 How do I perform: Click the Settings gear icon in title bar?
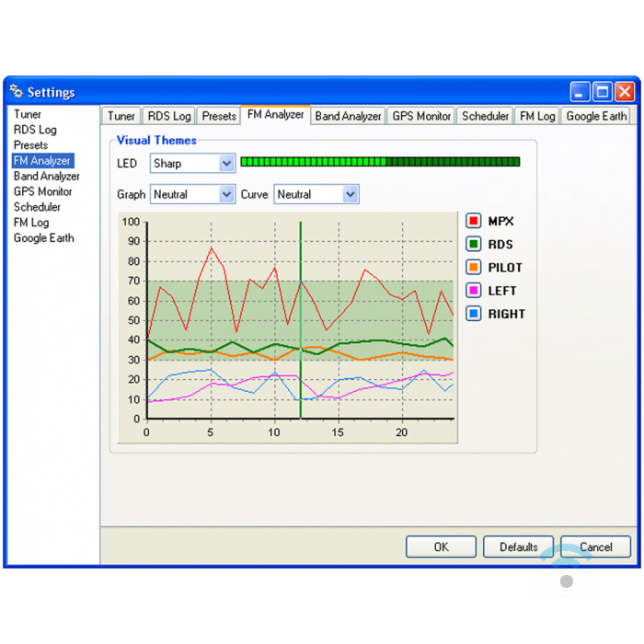click(17, 92)
